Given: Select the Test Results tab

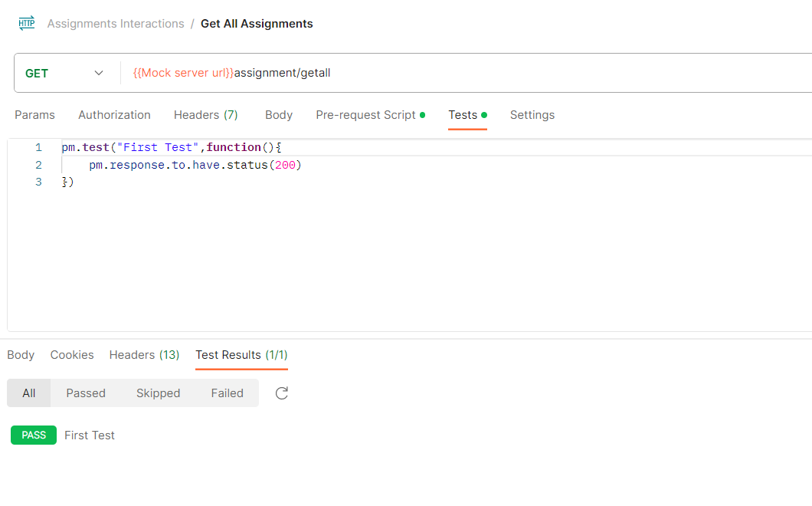Looking at the screenshot, I should [241, 355].
